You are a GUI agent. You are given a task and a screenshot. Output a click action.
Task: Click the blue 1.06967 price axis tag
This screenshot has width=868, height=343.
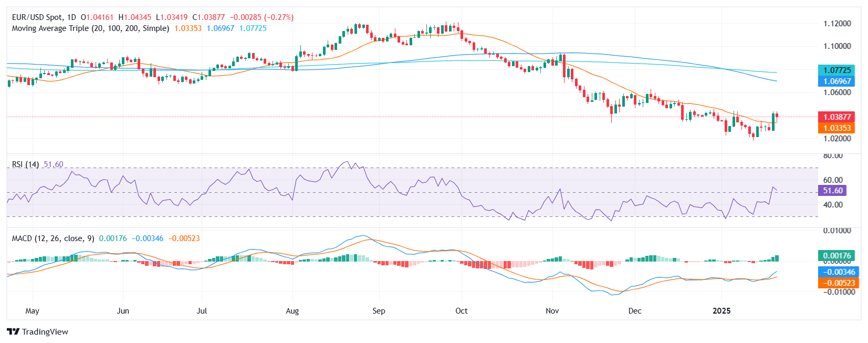[836, 81]
